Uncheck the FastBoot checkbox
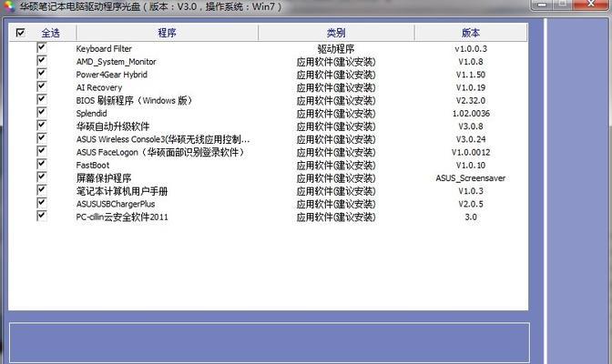This screenshot has height=364, width=612. click(x=42, y=164)
